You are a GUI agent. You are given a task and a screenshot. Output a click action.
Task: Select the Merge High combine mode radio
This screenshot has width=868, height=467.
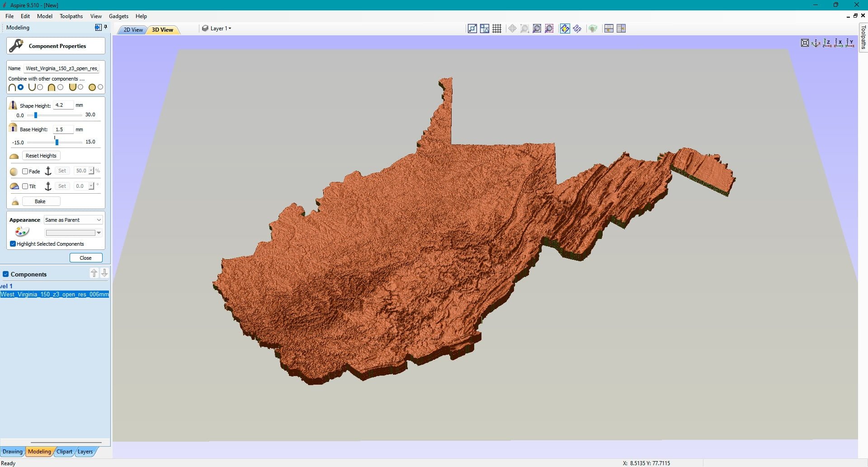tap(60, 87)
